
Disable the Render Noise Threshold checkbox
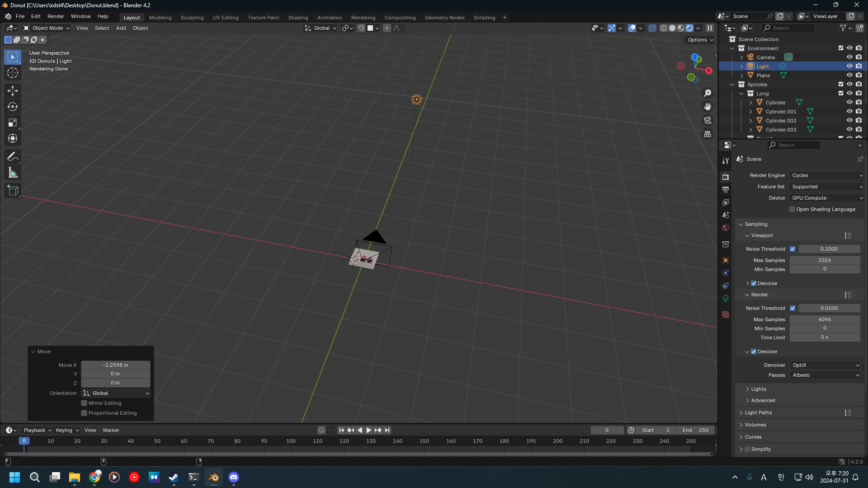coord(793,308)
